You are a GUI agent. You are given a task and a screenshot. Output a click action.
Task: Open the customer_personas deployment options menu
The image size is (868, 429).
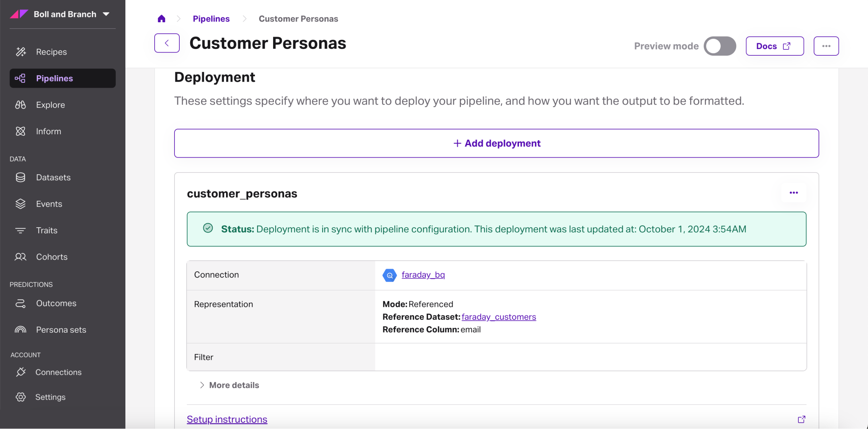pos(793,193)
